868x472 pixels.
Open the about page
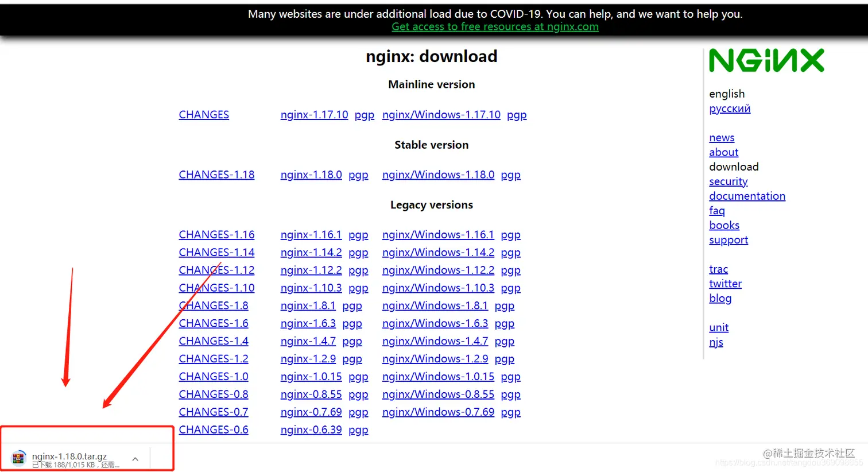[724, 153]
